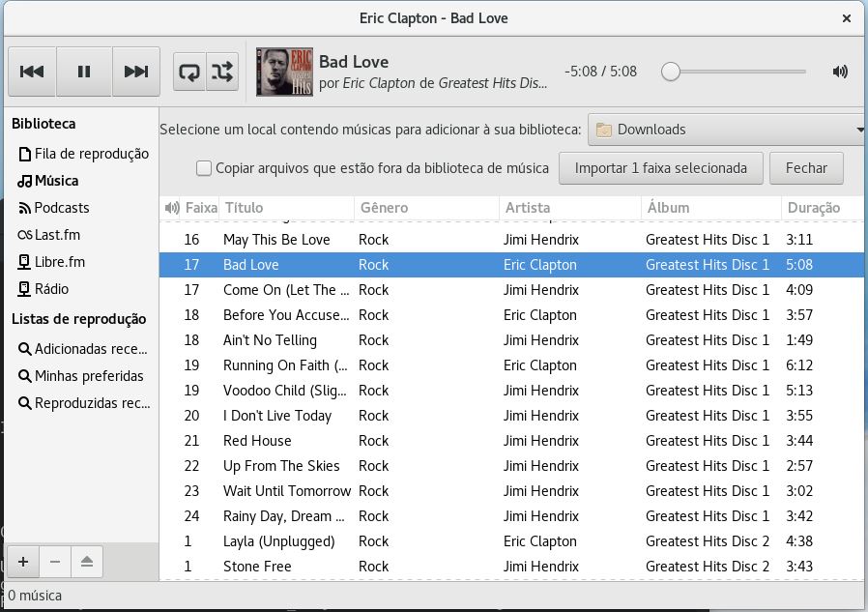Pause the current song
Viewport: 868px width, 612px height.
[84, 72]
